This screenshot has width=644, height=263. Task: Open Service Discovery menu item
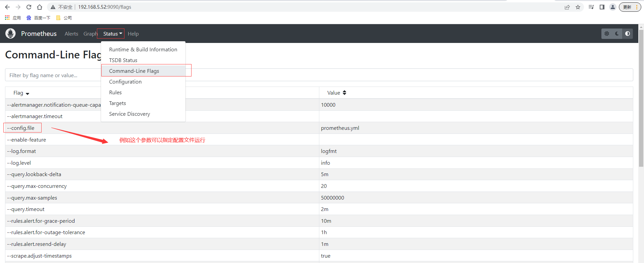(x=143, y=114)
